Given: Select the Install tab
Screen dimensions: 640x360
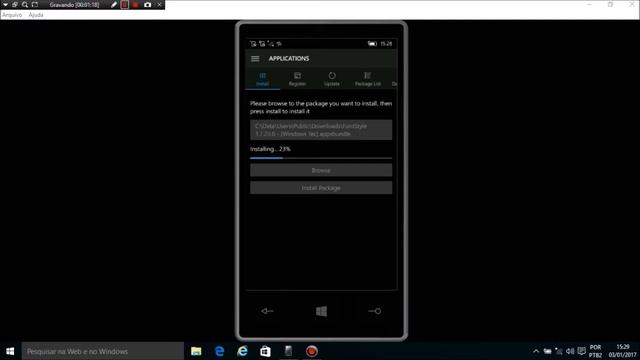Looking at the screenshot, I should 262,79.
